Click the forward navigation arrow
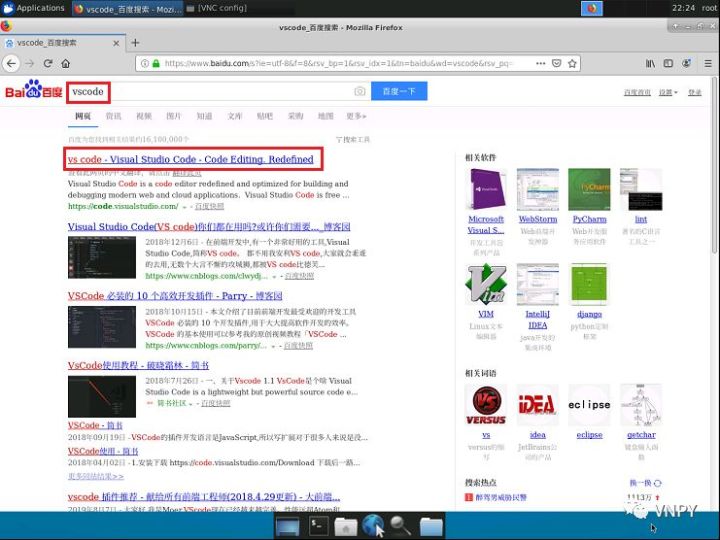 click(x=30, y=63)
